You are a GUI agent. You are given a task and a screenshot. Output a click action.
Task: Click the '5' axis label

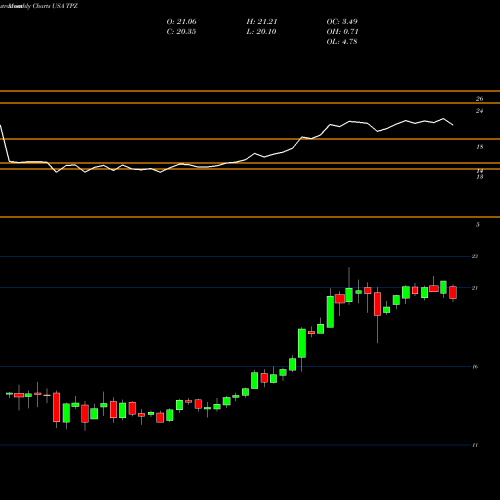tap(478, 225)
